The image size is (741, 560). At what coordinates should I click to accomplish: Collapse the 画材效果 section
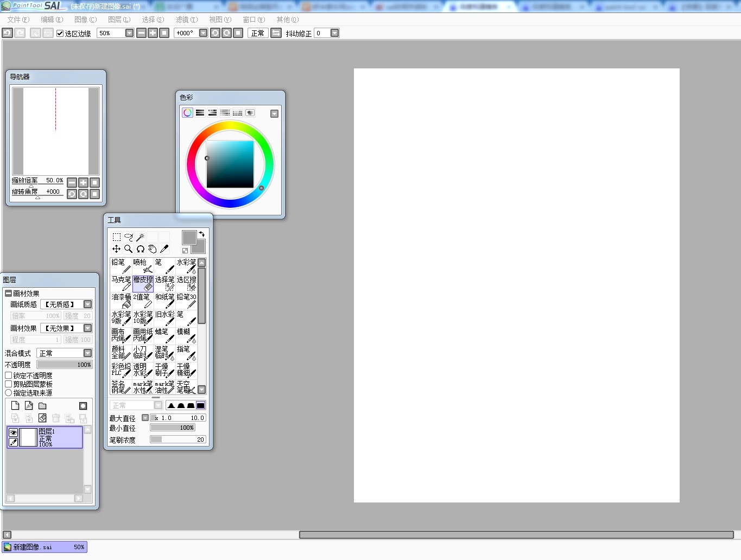tap(9, 294)
